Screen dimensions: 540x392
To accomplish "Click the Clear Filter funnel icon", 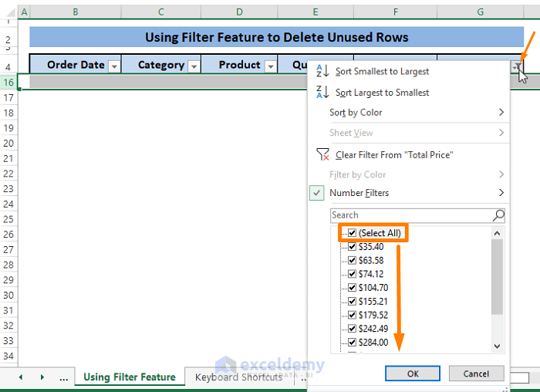I will (322, 154).
